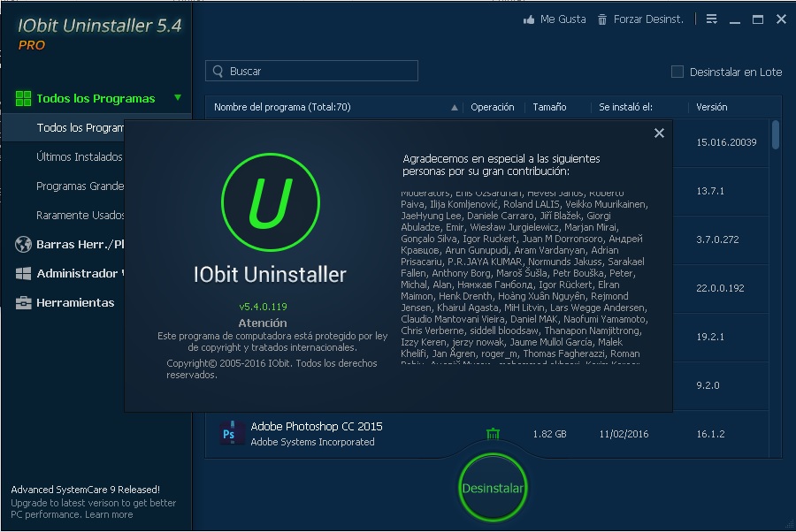
Task: Click the green uninstall bin for Photoshop
Action: 493,434
